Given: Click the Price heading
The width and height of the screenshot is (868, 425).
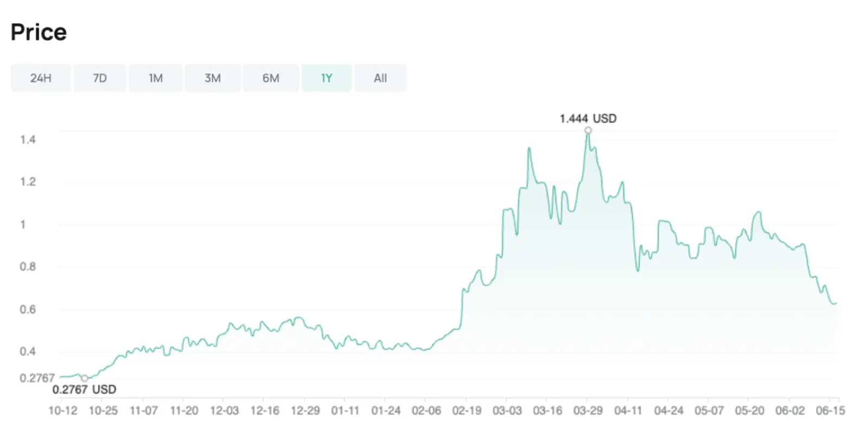Looking at the screenshot, I should [x=39, y=32].
